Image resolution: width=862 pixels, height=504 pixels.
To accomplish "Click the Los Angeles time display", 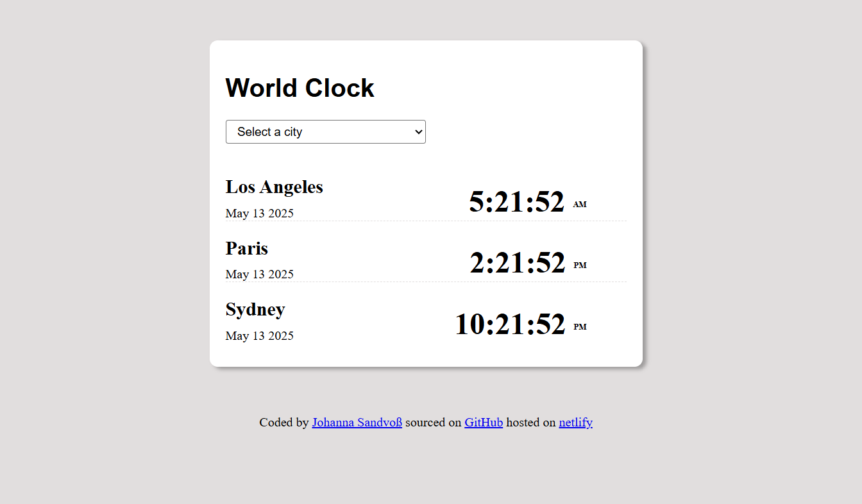I will point(516,201).
